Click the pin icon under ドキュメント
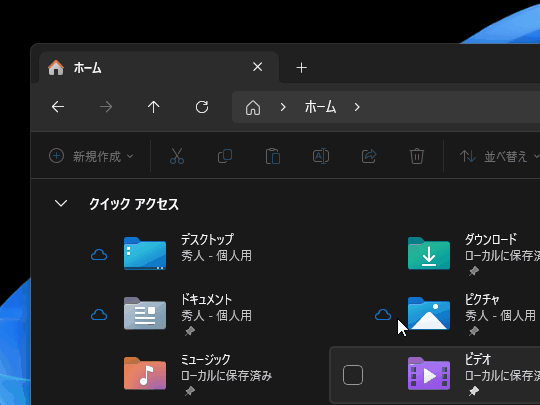540x405 pixels. [189, 331]
